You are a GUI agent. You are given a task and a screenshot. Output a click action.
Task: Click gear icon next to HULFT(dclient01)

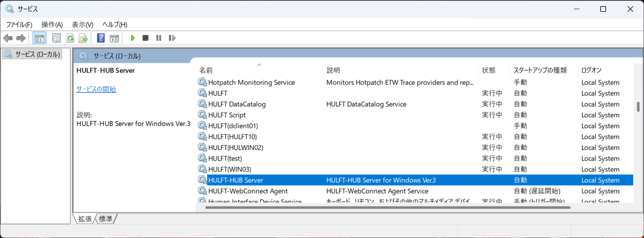point(202,126)
